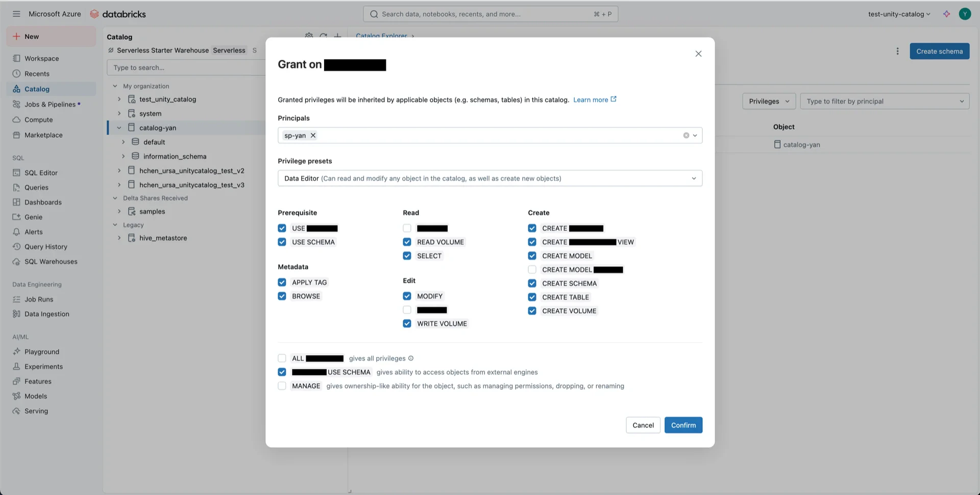Screen dimensions: 980x495
Task: Click the Playground icon
Action: (x=16, y=352)
